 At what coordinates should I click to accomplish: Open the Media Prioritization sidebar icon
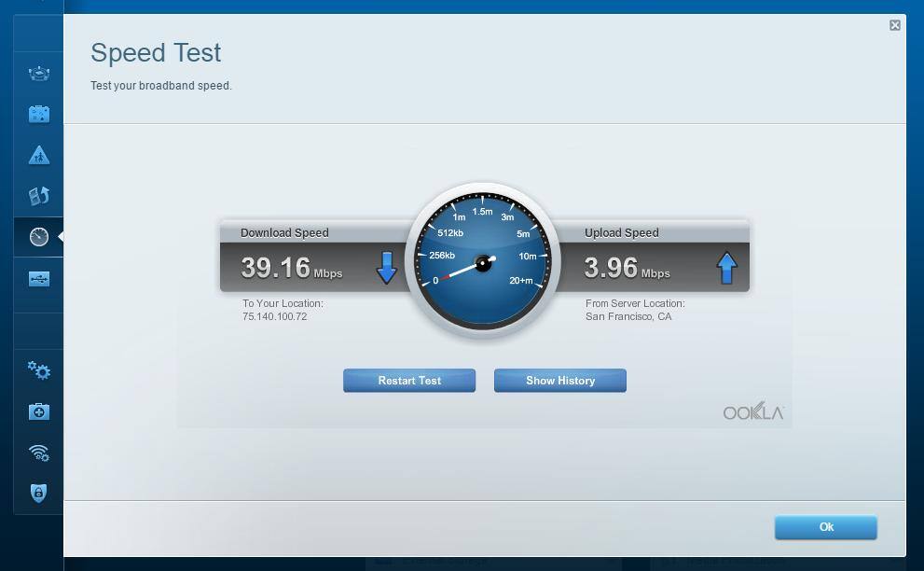click(x=38, y=196)
